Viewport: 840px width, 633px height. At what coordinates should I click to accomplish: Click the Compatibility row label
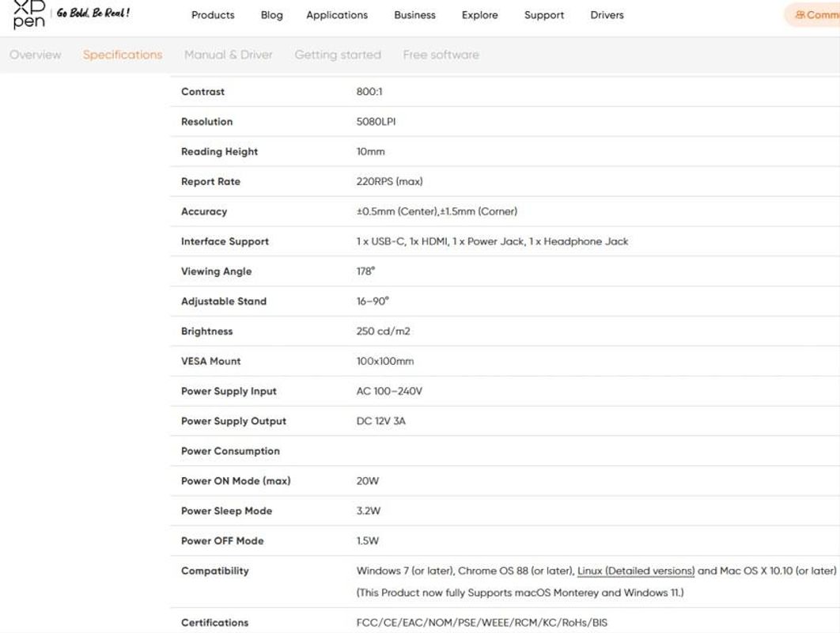point(215,570)
